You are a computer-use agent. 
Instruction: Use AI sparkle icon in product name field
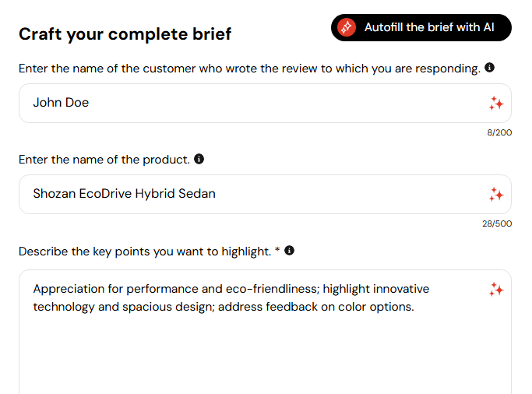coord(496,195)
